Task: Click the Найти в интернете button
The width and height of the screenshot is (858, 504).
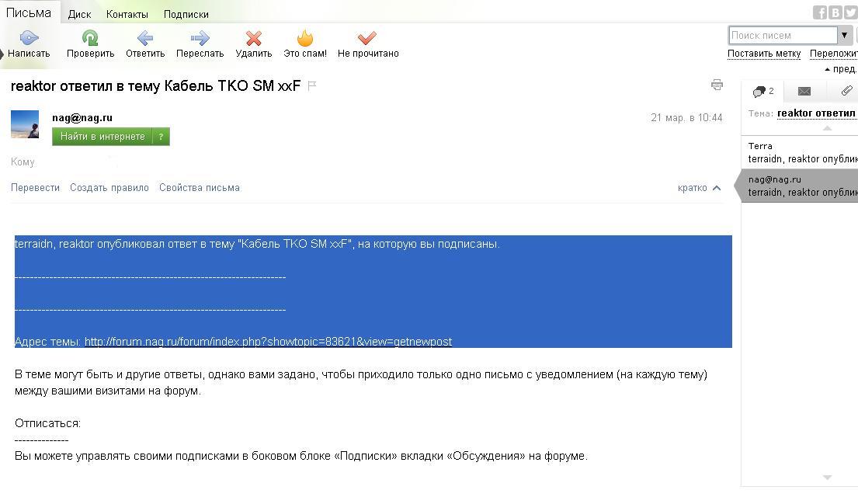Action: (x=102, y=136)
